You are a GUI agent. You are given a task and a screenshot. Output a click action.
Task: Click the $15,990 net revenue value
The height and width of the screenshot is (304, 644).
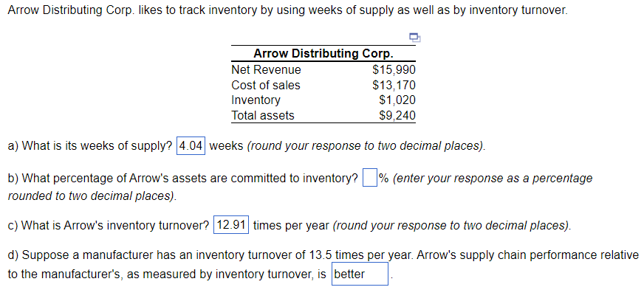pos(394,69)
